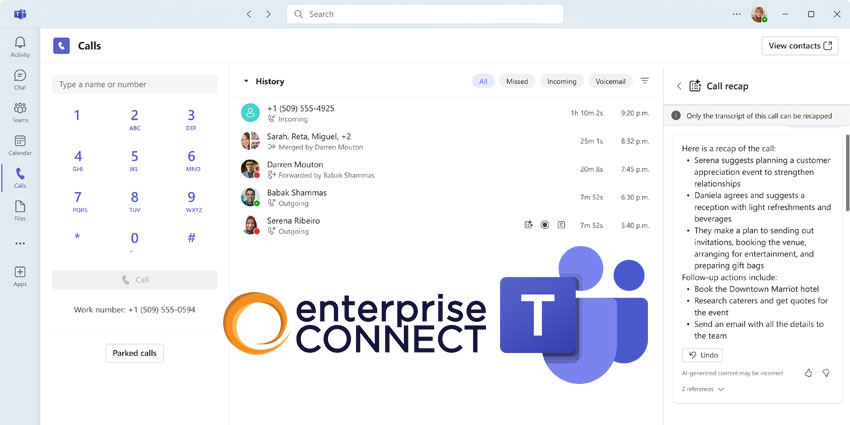This screenshot has height=425, width=850.
Task: Click the 25m 1s call duration
Action: 591,141
